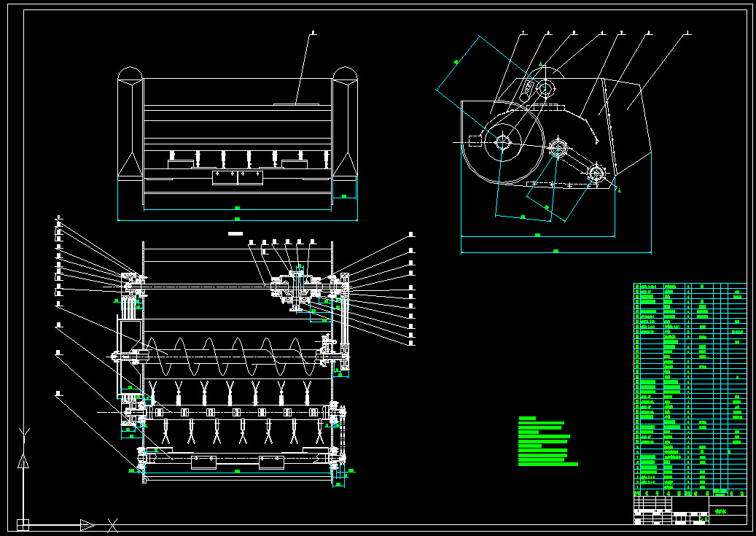Viewport: 756px width, 536px height.
Task: Select the large pulley circle in side view
Action: 503,142
